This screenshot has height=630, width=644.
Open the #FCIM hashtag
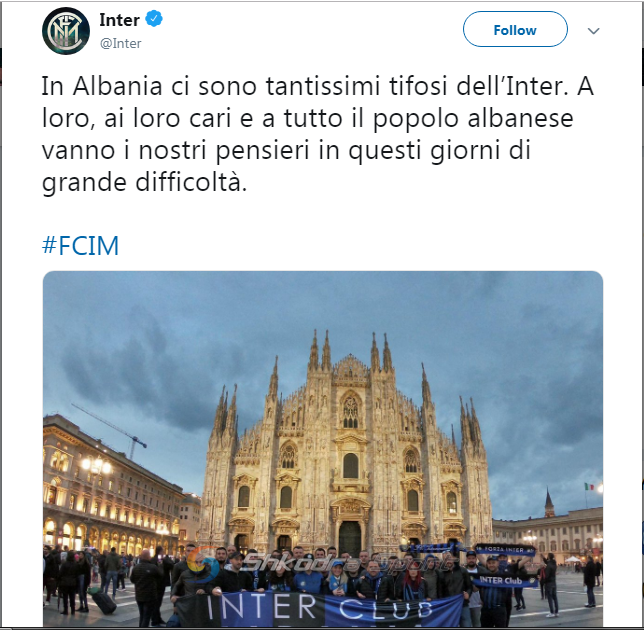point(80,246)
